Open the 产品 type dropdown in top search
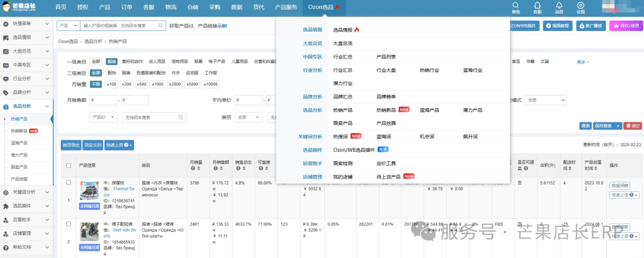This screenshot has width=644, height=258. (68, 26)
